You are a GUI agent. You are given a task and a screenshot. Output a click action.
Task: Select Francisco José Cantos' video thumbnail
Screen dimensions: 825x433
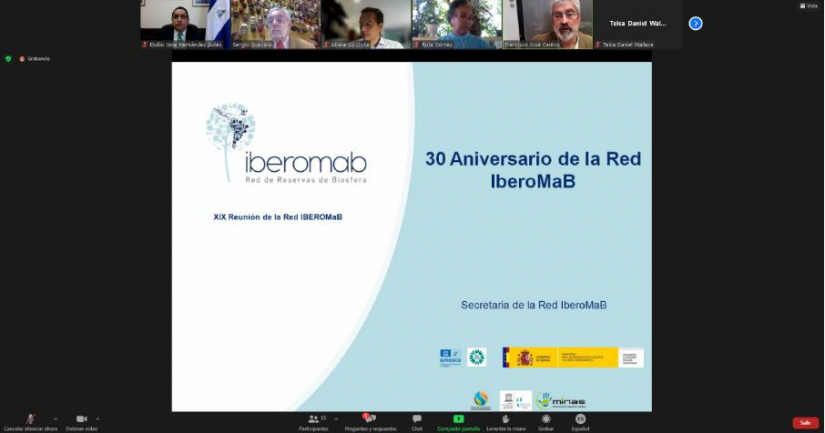(548, 24)
